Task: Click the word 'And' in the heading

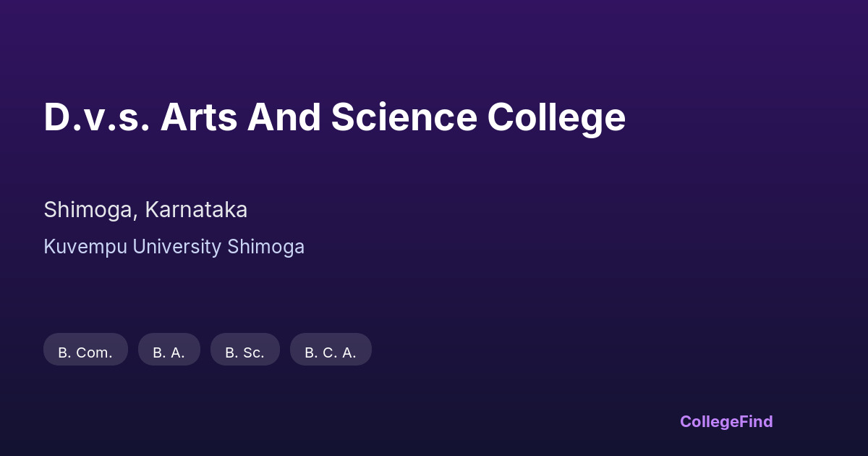Action: tap(284, 117)
